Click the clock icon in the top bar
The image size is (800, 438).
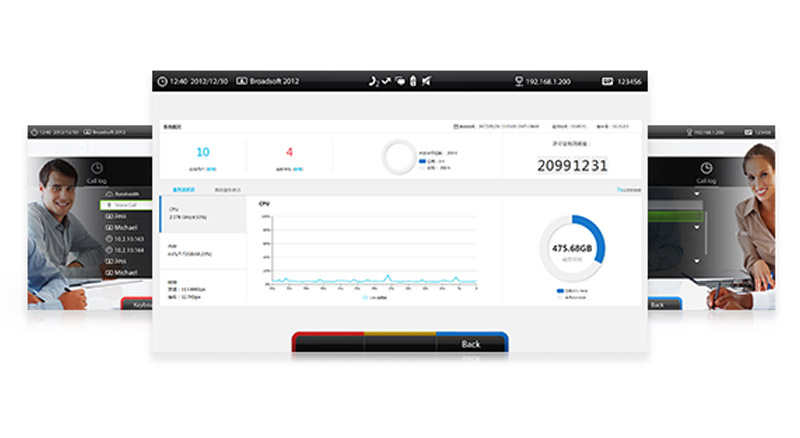tap(161, 80)
